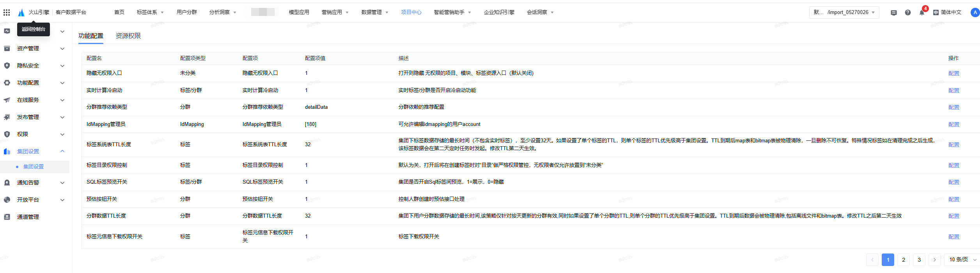This screenshot has height=273, width=980.
Task: Open the 10 条/页 page size selector
Action: pyautogui.click(x=962, y=260)
